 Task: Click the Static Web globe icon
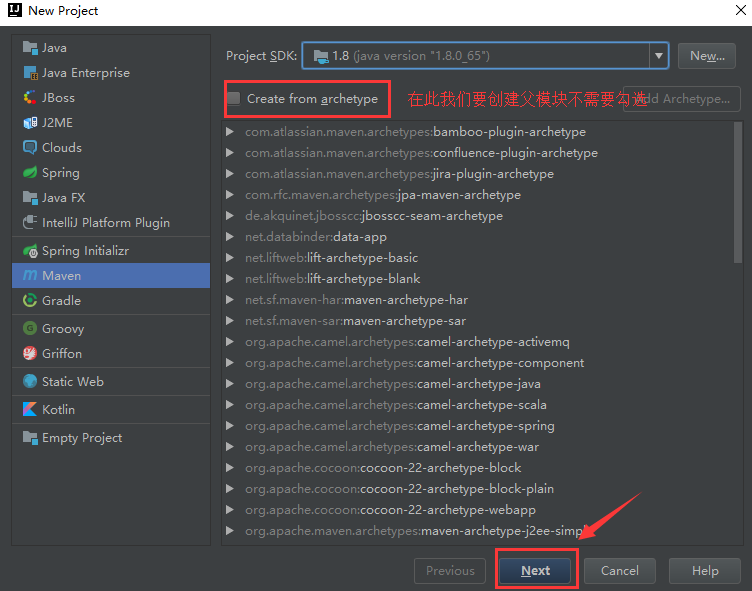pos(30,382)
